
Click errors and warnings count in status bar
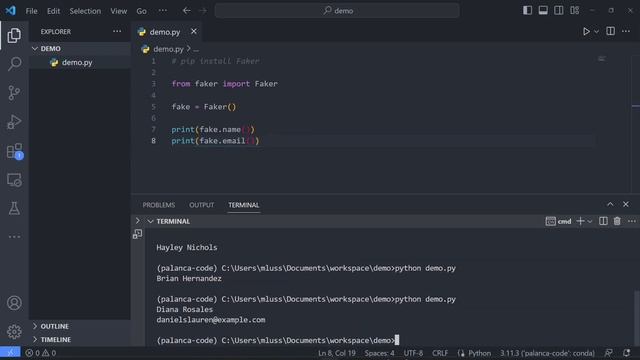point(40,353)
